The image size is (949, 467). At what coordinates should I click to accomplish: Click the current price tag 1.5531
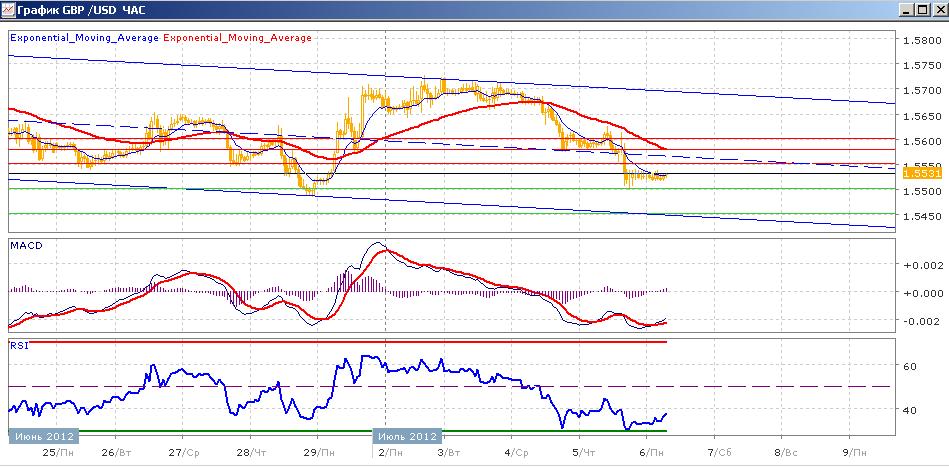[922, 174]
